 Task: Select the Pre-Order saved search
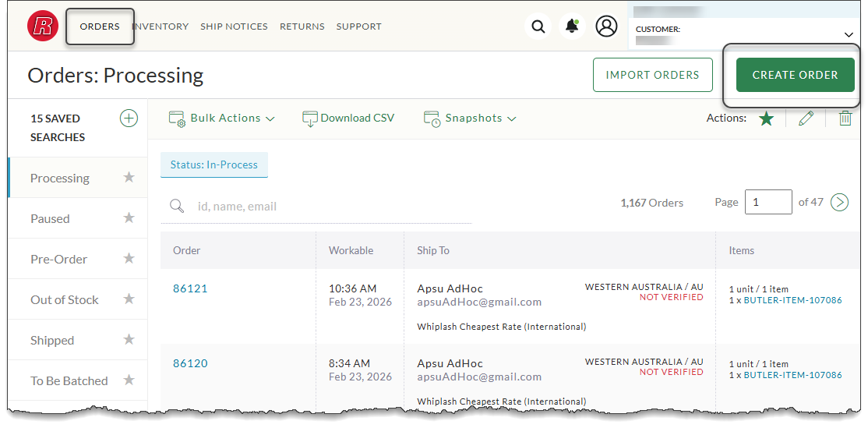click(x=59, y=259)
